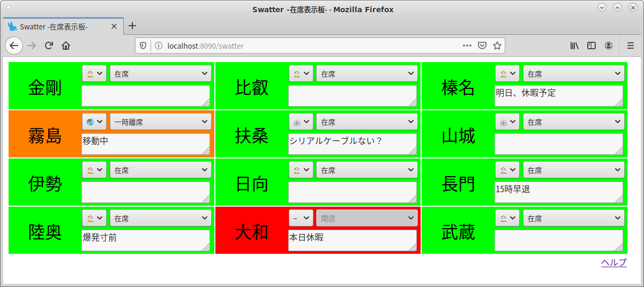Bookmark this page with star icon
Viewport: 644px width, 287px height.
pyautogui.click(x=497, y=46)
